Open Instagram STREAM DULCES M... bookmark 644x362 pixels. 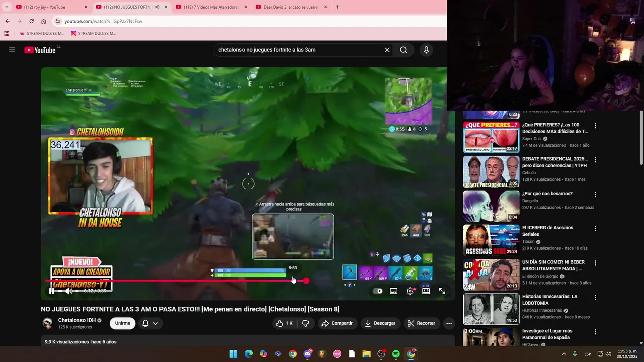[x=94, y=34]
